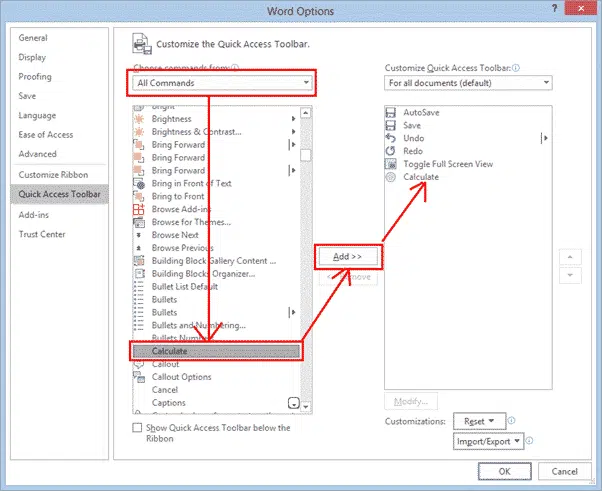Select the Quick Access Toolbar page
Image resolution: width=602 pixels, height=491 pixels.
[x=60, y=194]
